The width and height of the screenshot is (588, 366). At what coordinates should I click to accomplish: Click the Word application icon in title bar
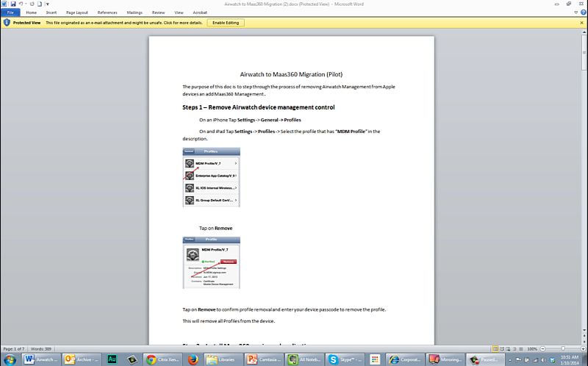point(4,4)
